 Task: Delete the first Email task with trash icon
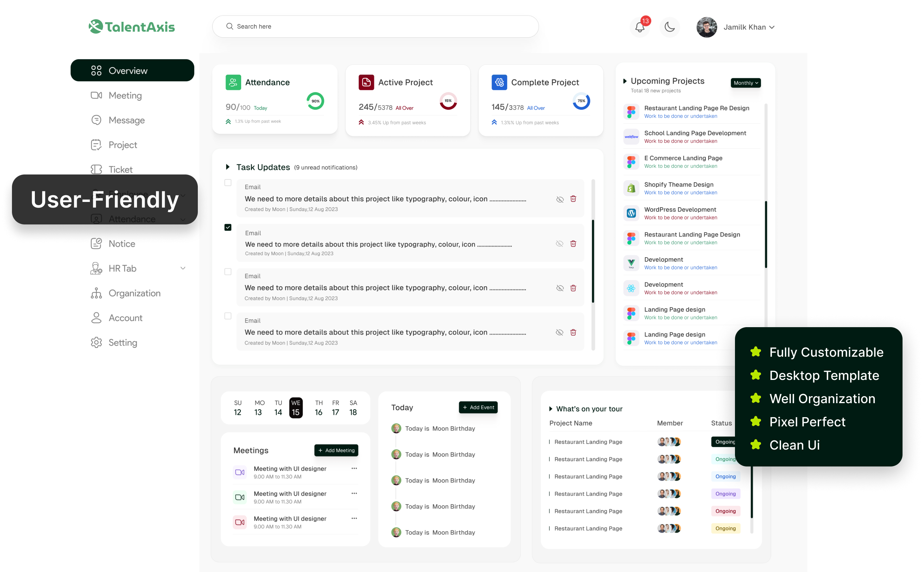[x=573, y=199]
